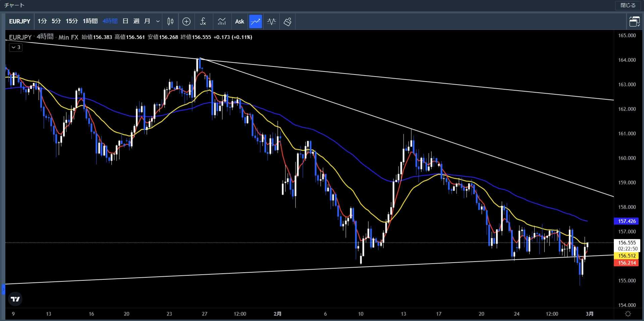Open the EURJPY symbol selector
644x321 pixels.
(20, 21)
